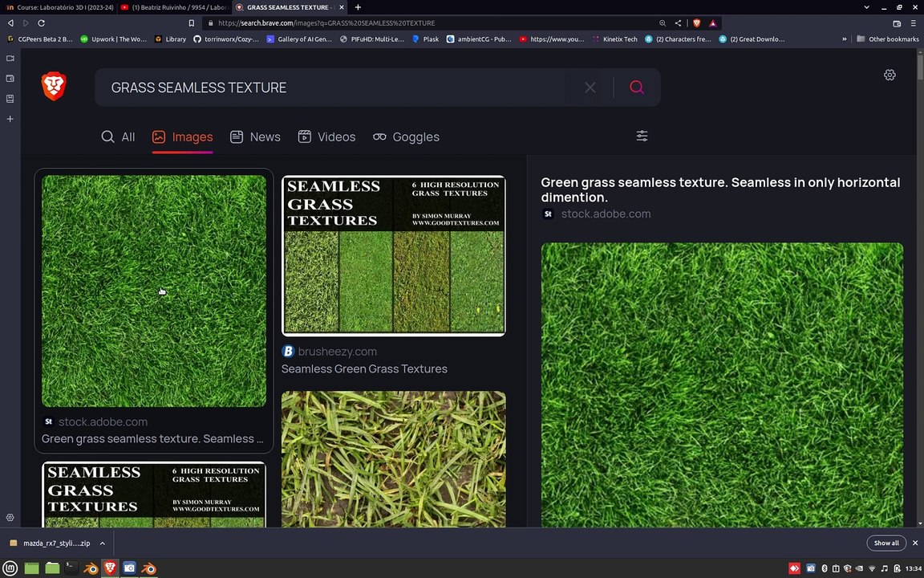Click the zoom magnifier icon in address bar

point(663,23)
